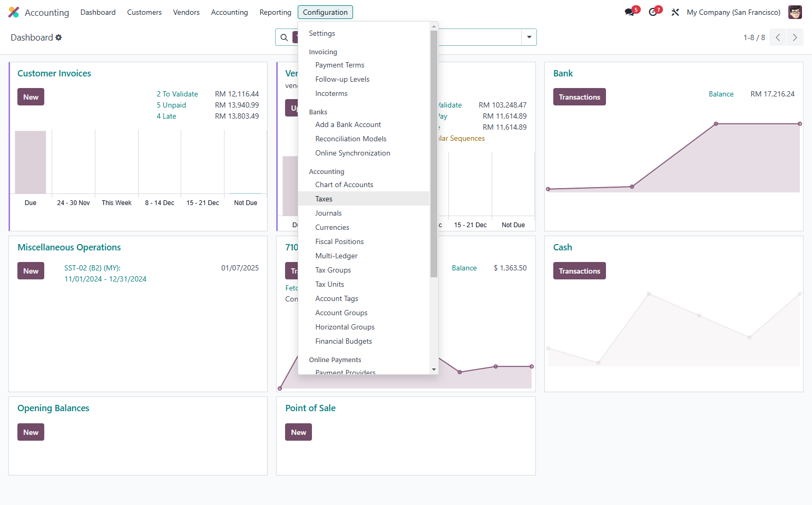Click New in Miscellaneous Operations card

coord(31,271)
